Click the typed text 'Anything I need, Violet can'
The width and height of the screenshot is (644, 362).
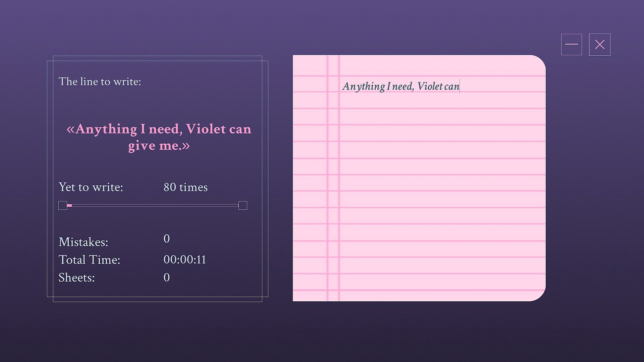click(400, 86)
